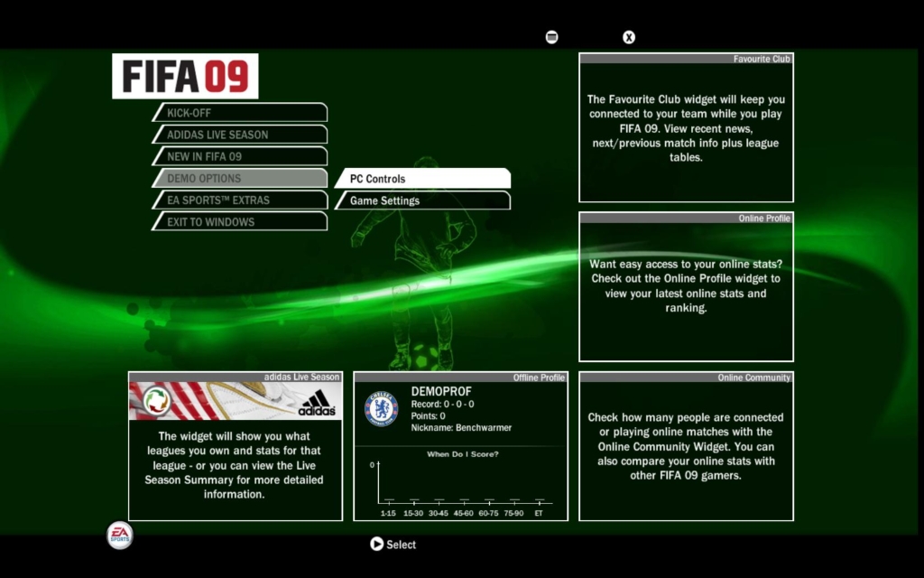Click the play arrow icon beside Select
924x578 pixels.
[376, 544]
